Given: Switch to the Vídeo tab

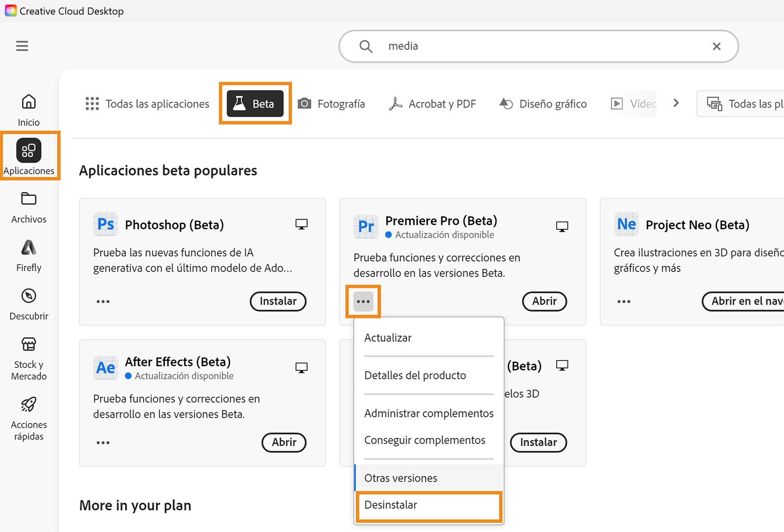Looking at the screenshot, I should point(633,103).
